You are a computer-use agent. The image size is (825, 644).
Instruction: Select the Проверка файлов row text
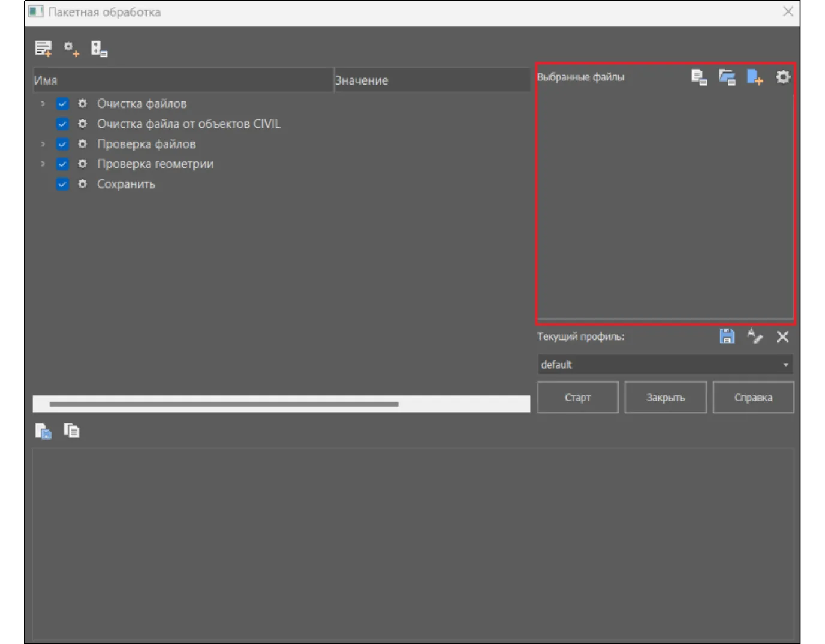point(146,144)
